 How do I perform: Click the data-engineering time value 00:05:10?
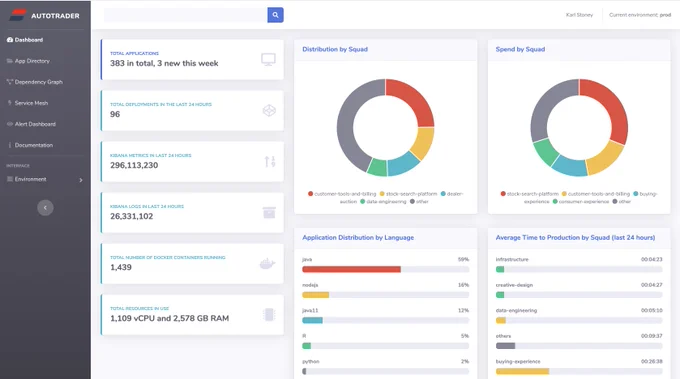[x=651, y=310]
